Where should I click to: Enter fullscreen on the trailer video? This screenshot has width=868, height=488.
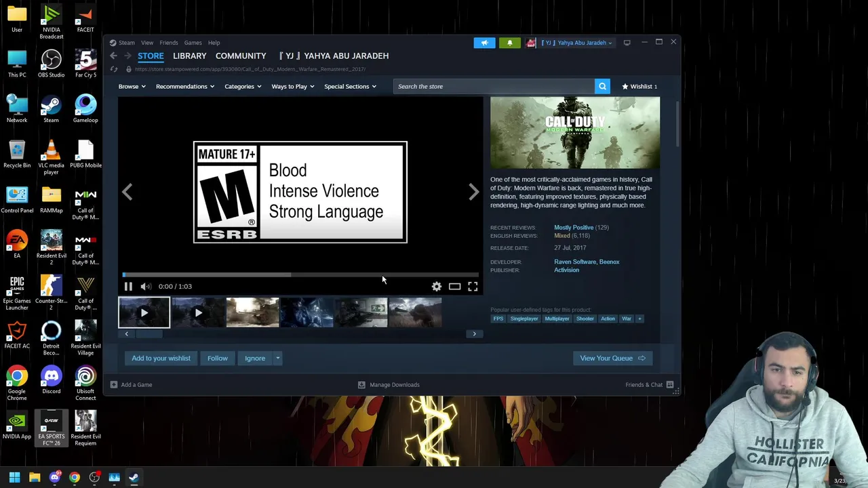tap(473, 287)
